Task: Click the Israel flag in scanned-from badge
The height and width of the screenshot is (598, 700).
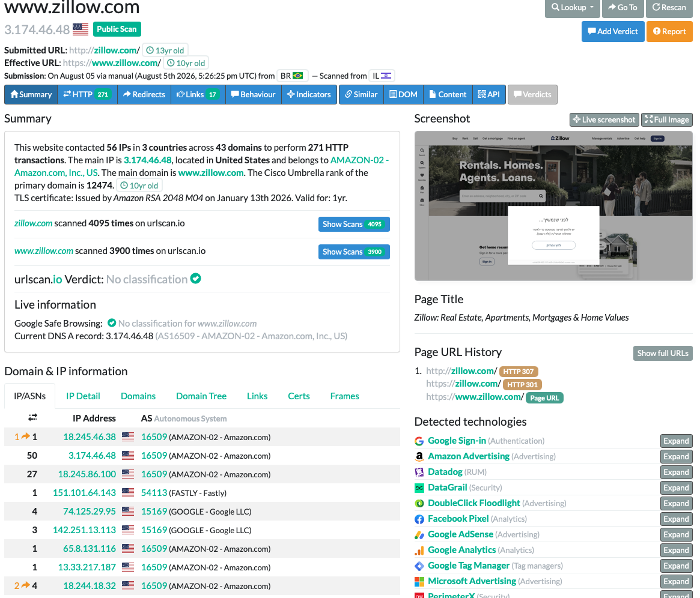Action: 386,76
